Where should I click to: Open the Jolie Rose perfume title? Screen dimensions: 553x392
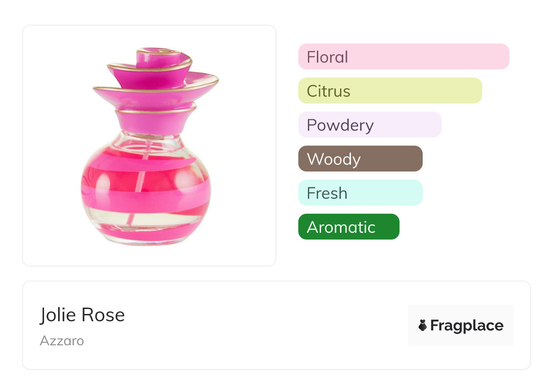click(82, 315)
